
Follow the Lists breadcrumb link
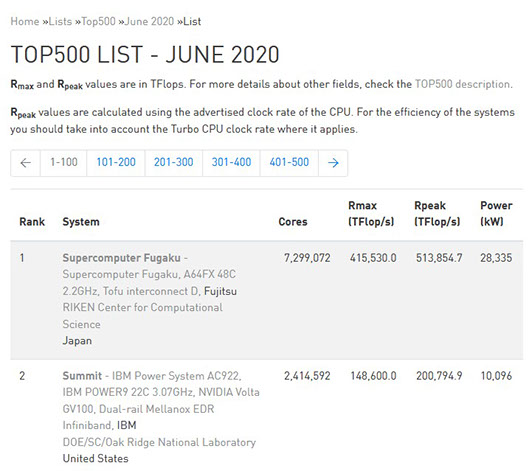(60, 22)
